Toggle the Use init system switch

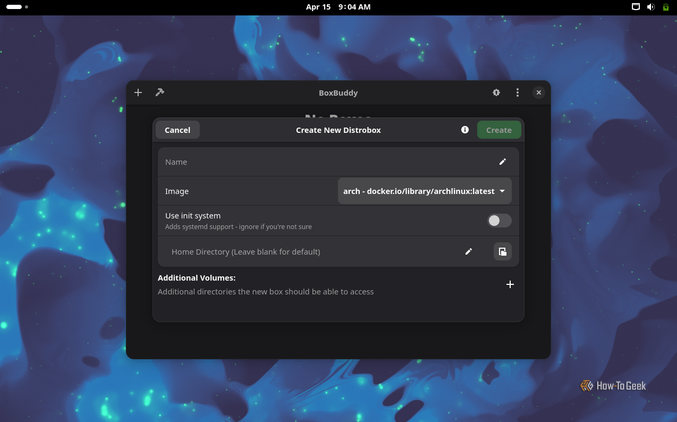500,221
